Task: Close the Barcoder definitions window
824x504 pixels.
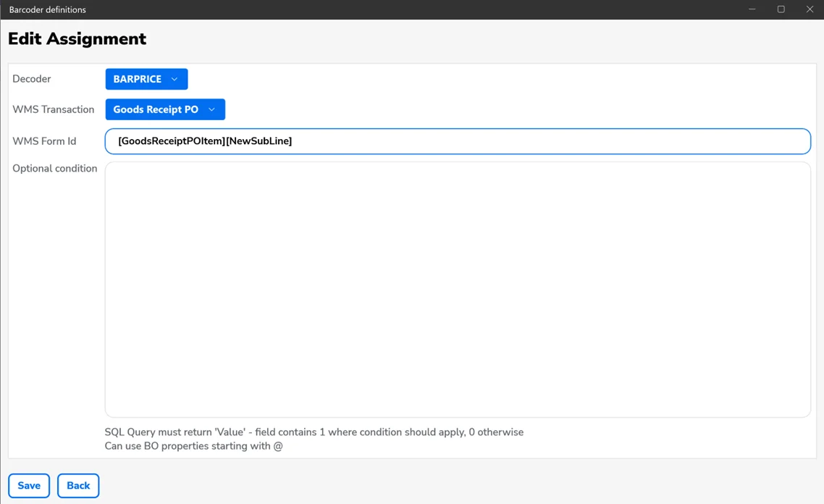Action: (x=810, y=9)
